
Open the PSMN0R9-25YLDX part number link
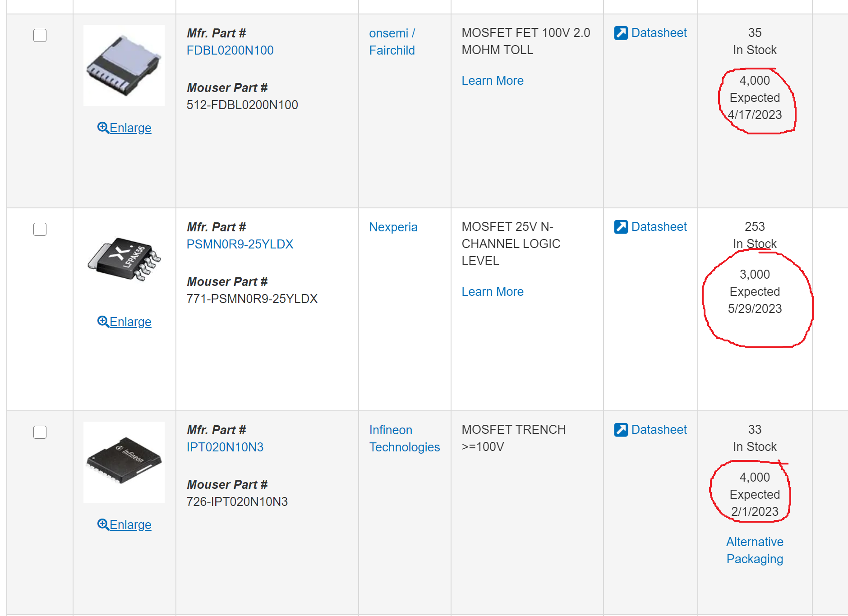tap(240, 244)
